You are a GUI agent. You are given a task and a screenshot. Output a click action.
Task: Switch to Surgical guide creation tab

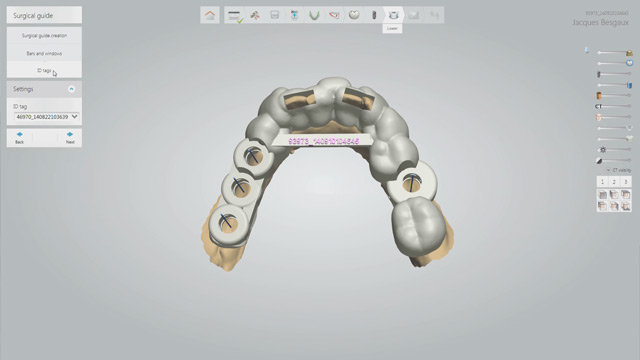(44, 36)
